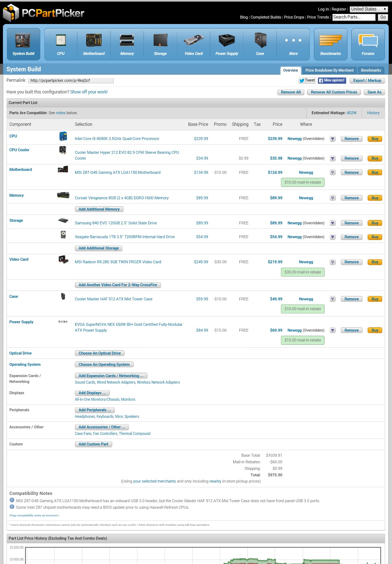Open the Memory category icon
The width and height of the screenshot is (392, 564).
click(x=127, y=44)
